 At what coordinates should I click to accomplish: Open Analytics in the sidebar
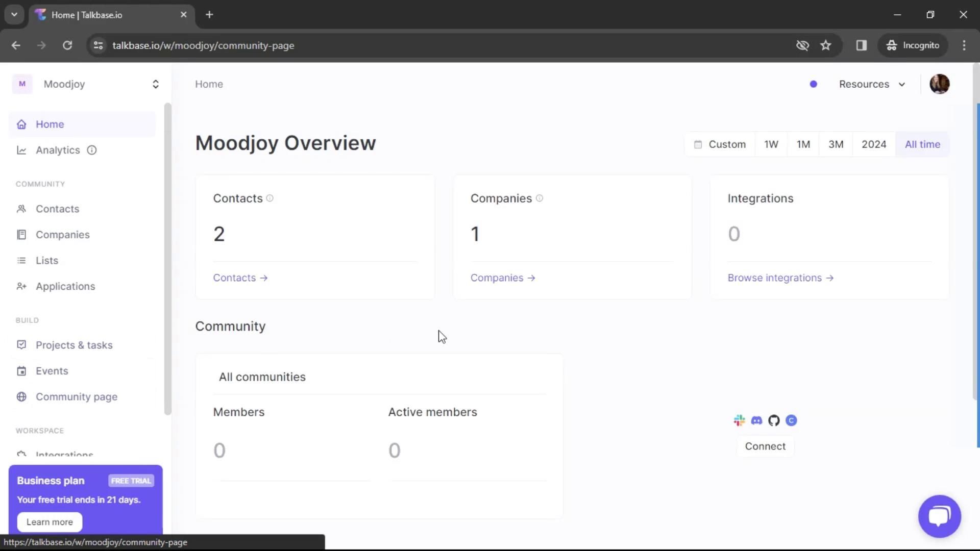58,151
